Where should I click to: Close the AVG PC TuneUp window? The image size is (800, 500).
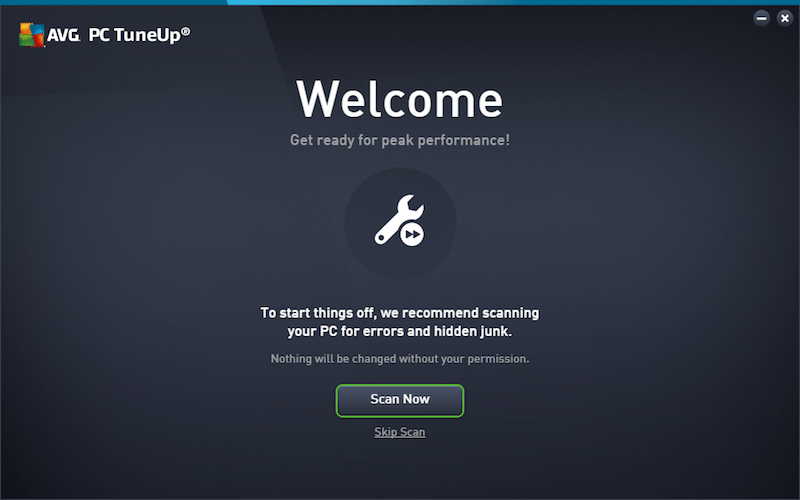[x=784, y=18]
